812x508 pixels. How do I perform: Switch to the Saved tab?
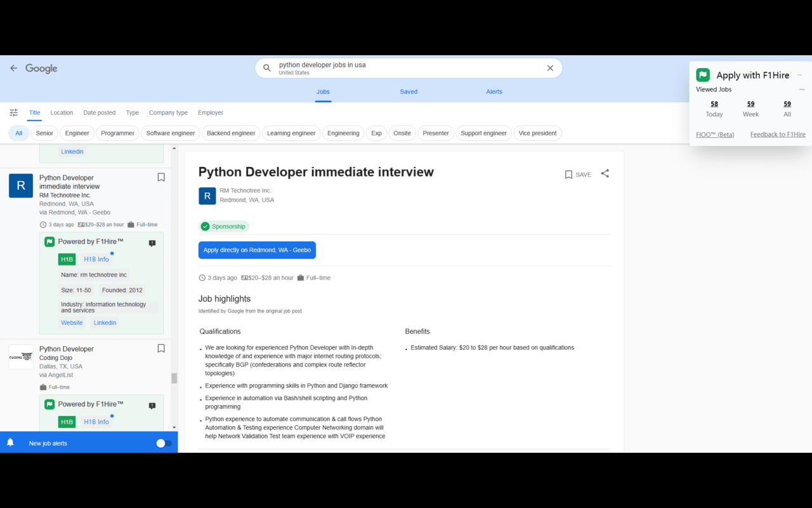pos(409,91)
